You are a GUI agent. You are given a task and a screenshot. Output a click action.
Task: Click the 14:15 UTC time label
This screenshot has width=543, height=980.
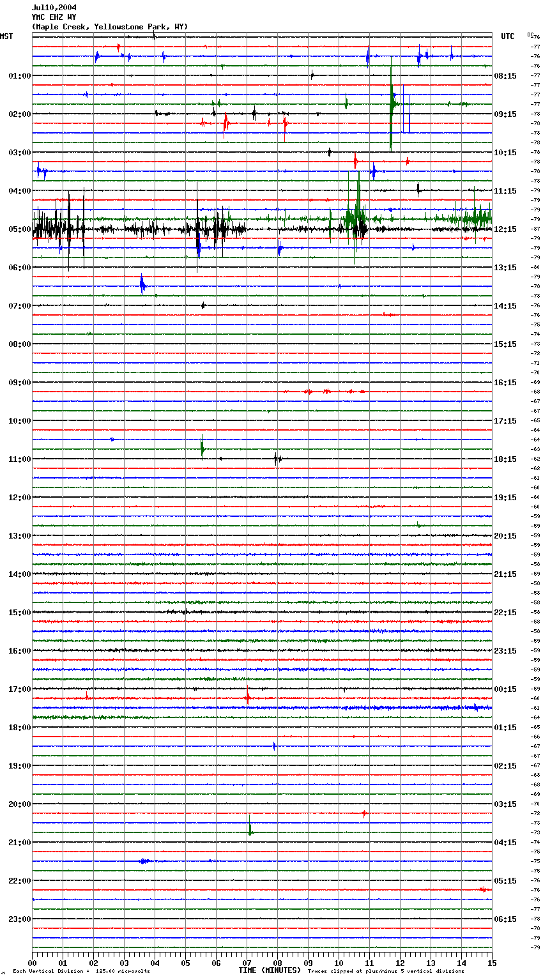505,306
